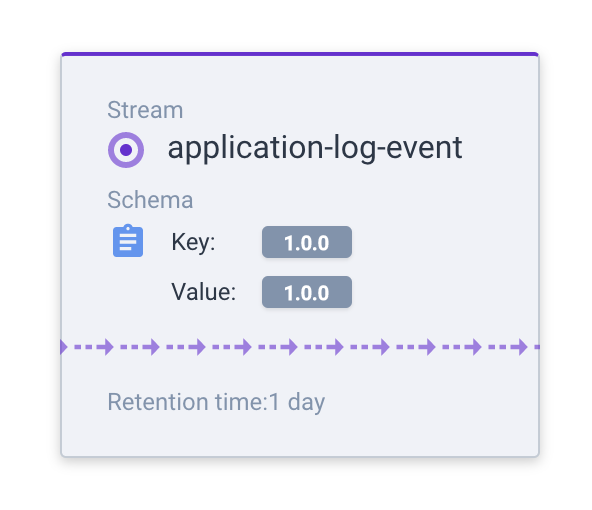Click the Key: label text
Screen dimensions: 592x510
click(193, 242)
